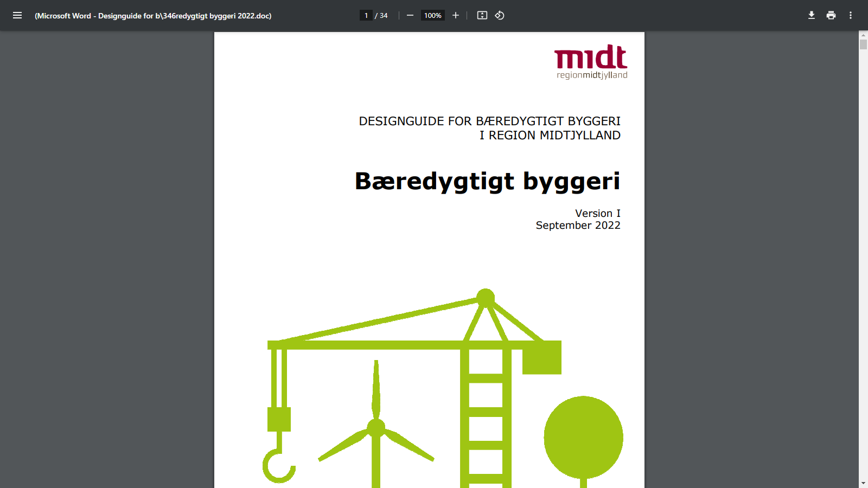Screen dimensions: 868x488
Task: Click the 'Bæredygtigt byggeri' heading
Action: point(487,181)
